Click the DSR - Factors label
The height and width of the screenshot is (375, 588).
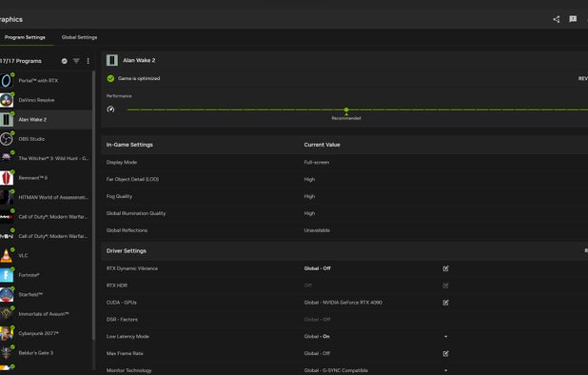click(x=122, y=320)
